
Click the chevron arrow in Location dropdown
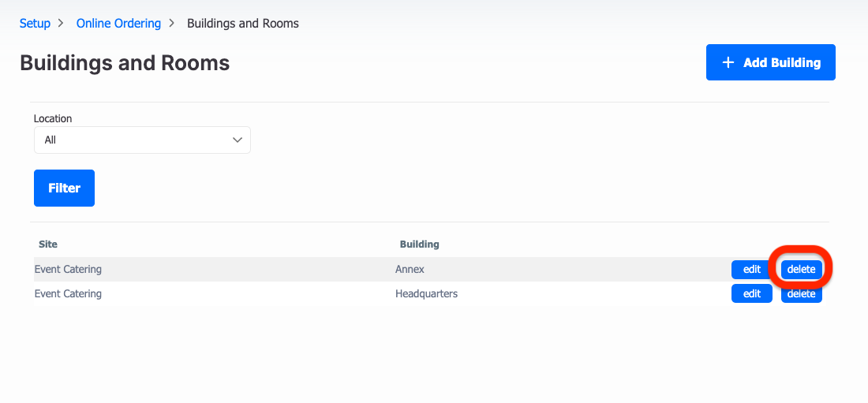point(238,140)
